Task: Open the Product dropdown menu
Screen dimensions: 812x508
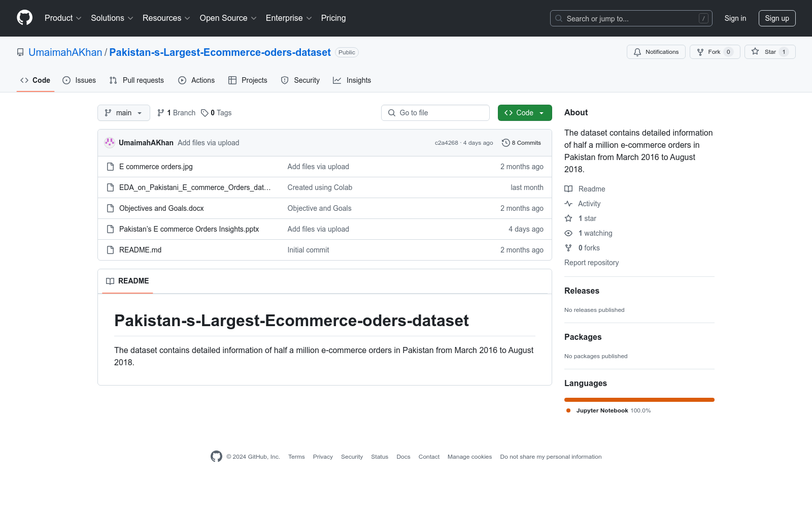Action: pyautogui.click(x=63, y=18)
